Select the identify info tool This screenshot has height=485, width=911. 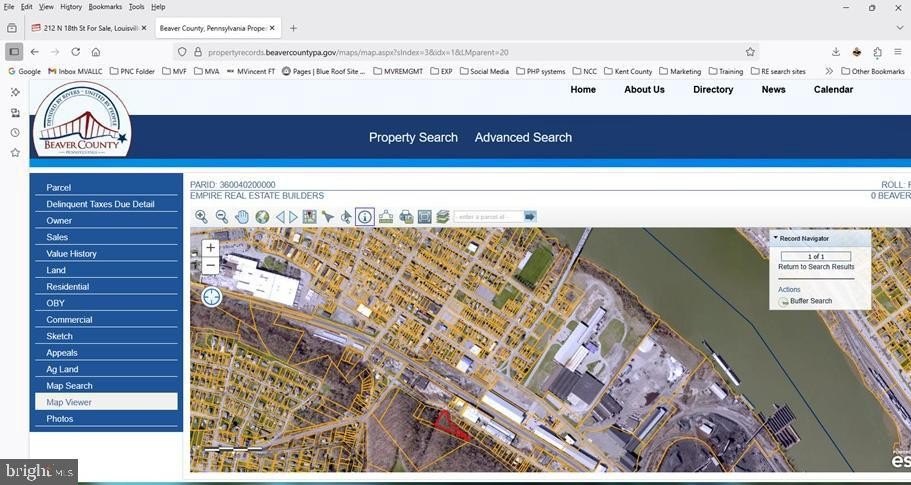tap(365, 217)
